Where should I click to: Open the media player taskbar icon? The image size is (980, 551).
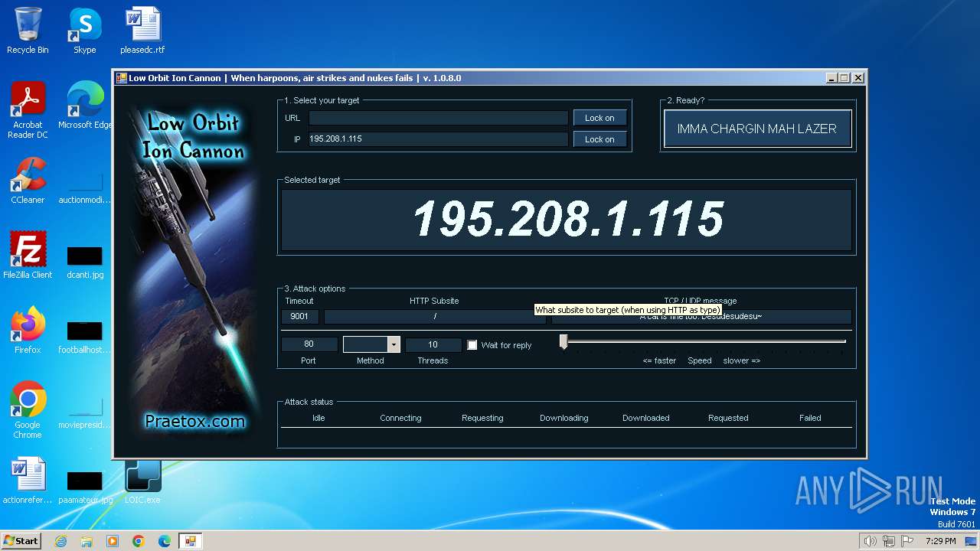coord(113,541)
